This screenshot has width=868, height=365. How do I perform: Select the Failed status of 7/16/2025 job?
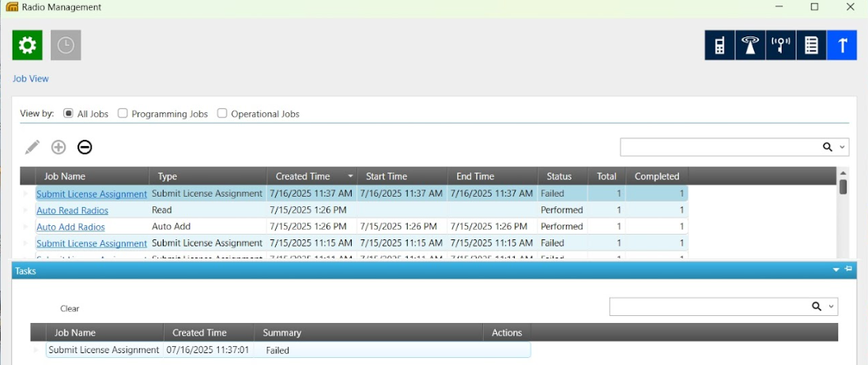(553, 194)
